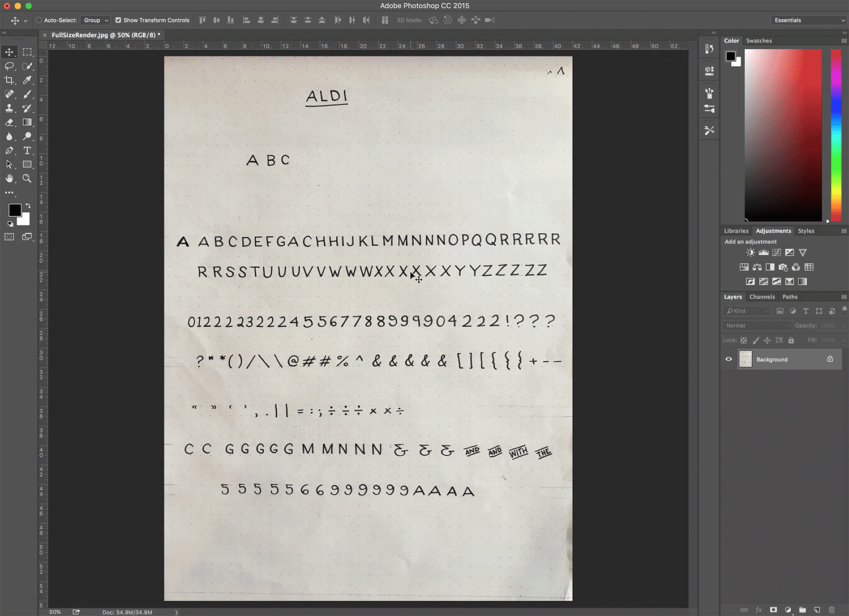This screenshot has width=849, height=616.
Task: Select the Path Selection tool
Action: 9,164
